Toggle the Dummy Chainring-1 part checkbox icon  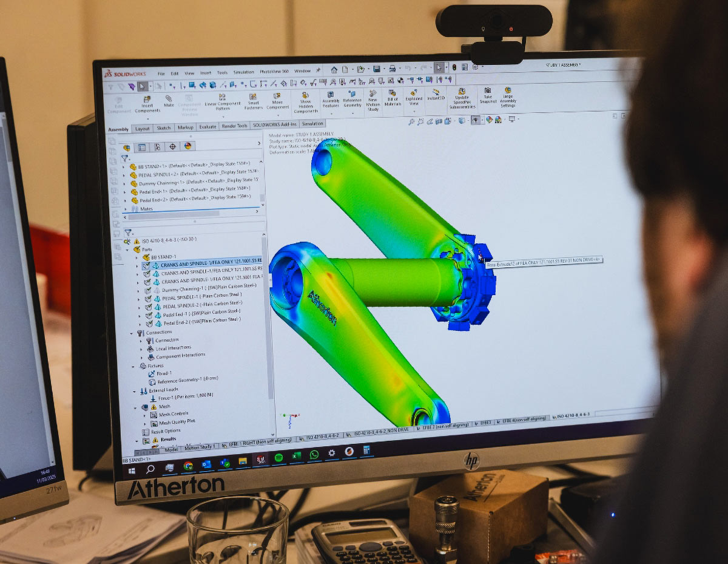(147, 290)
